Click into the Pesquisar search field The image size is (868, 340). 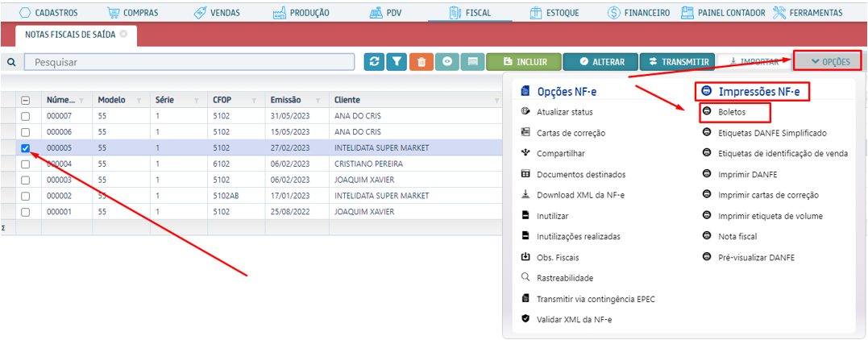189,62
